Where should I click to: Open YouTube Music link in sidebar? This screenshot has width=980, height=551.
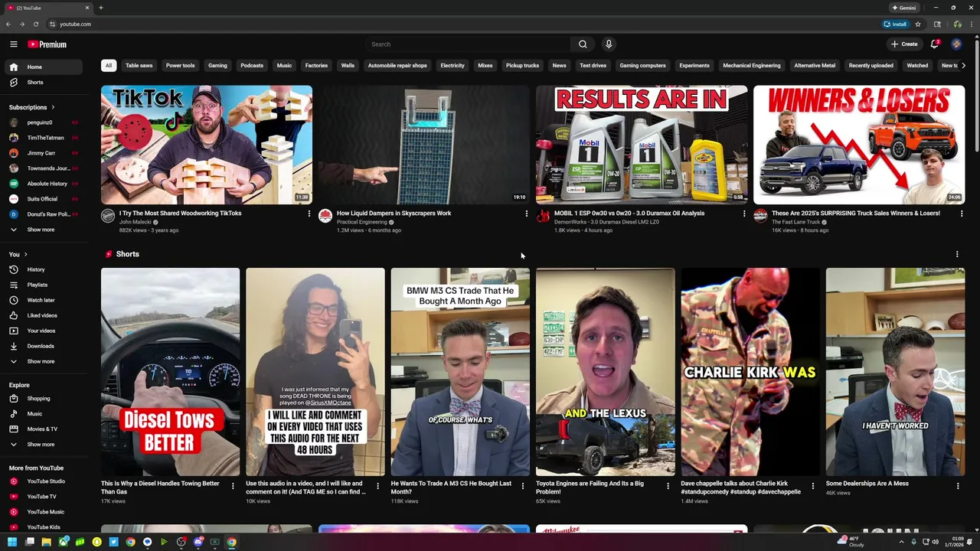click(43, 512)
